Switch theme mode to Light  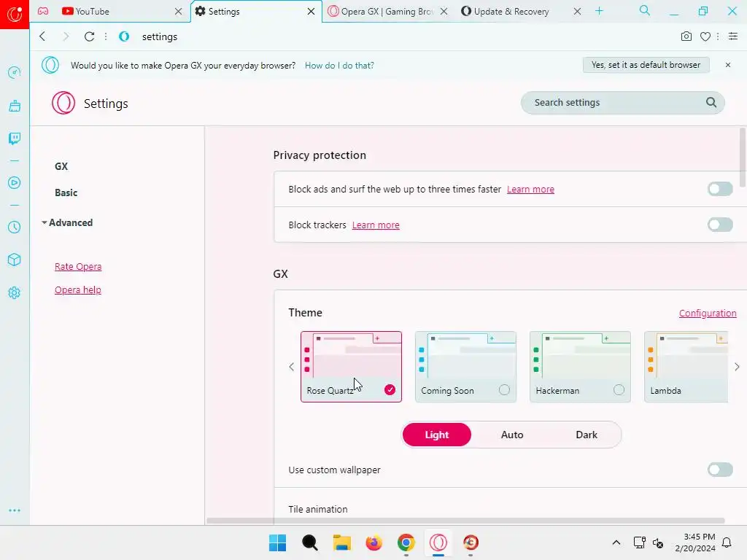pyautogui.click(x=437, y=435)
